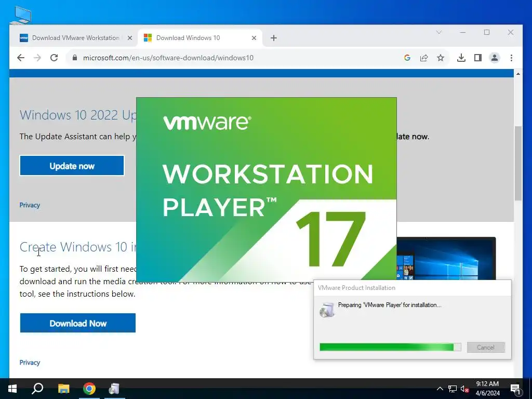Screen dimensions: 532x399
Task: Open the Chrome profile avatar
Action: (495, 58)
